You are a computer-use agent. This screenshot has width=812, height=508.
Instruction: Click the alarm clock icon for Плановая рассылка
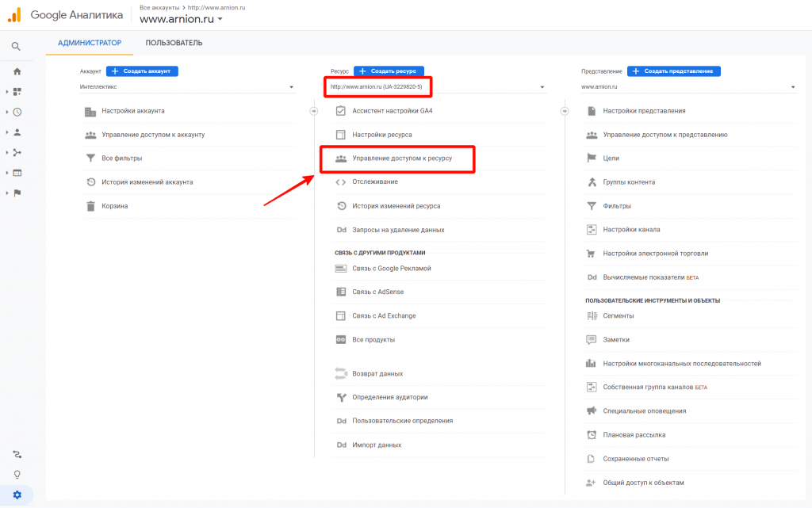[592, 435]
